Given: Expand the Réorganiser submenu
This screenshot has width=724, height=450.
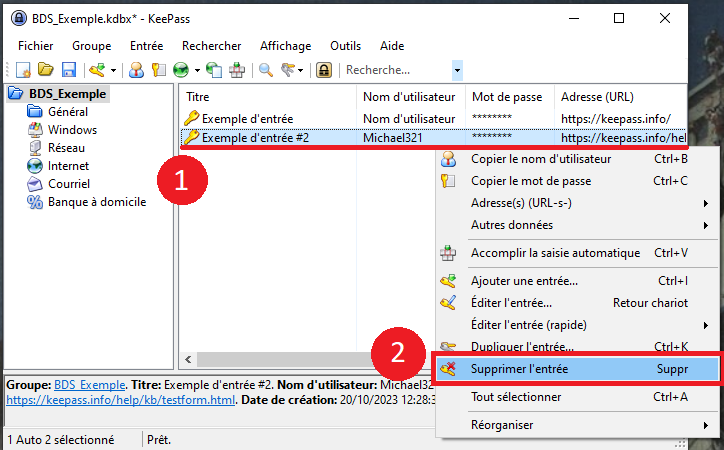Looking at the screenshot, I should coord(577,425).
